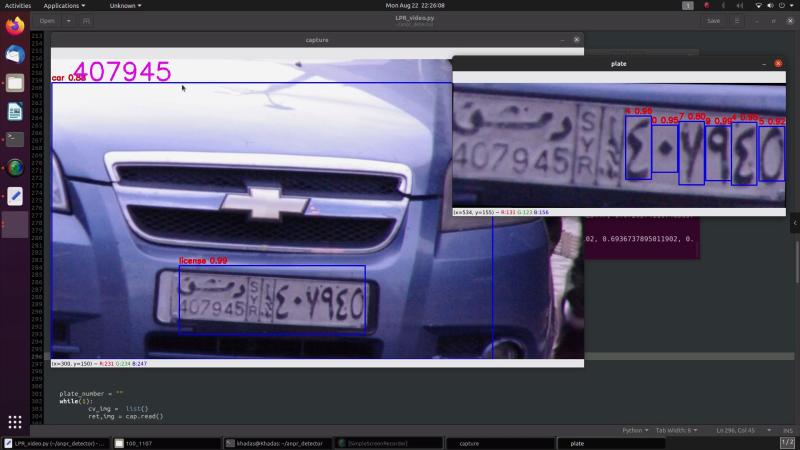800x450 pixels.
Task: Open the Text Editor icon in the dock
Action: (x=15, y=196)
